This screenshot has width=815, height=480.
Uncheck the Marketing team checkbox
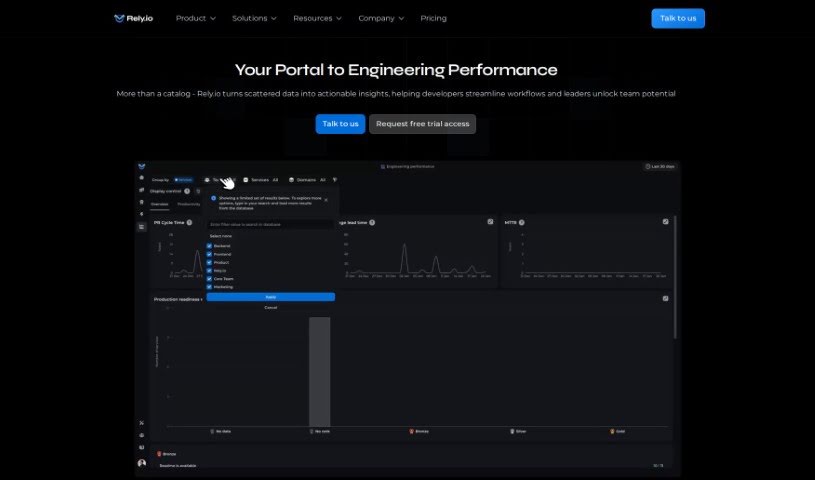pyautogui.click(x=209, y=287)
